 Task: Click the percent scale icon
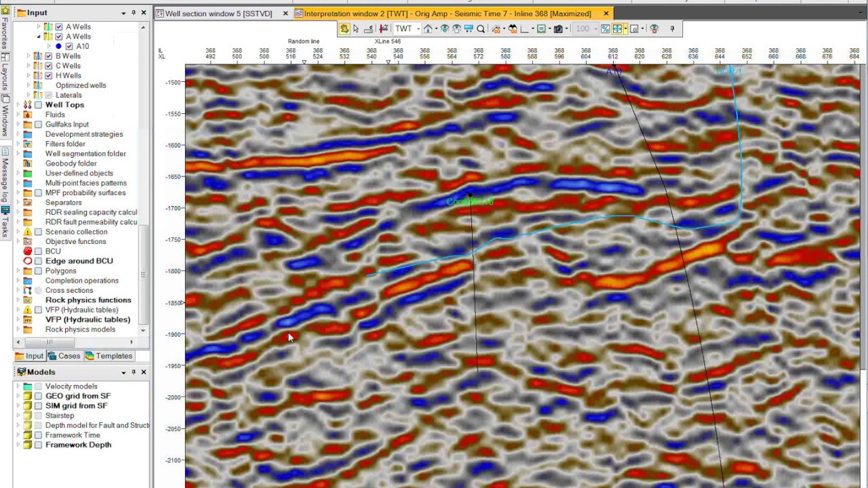606,28
